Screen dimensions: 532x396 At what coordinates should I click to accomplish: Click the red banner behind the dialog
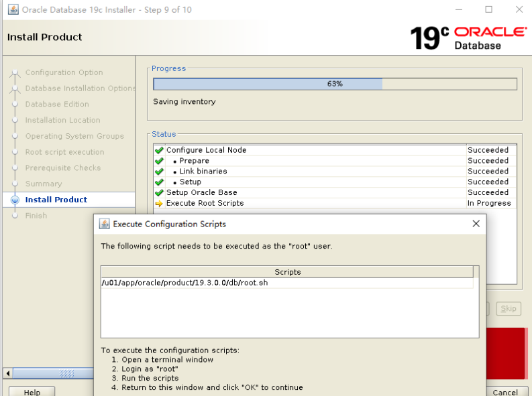coord(507,354)
